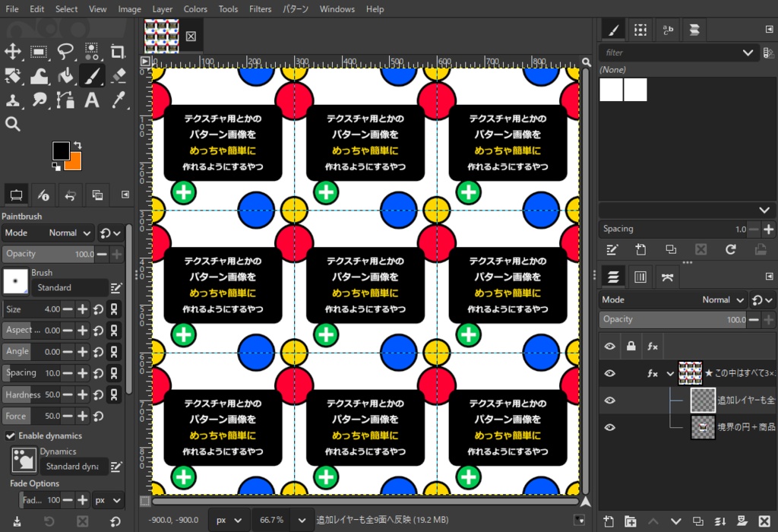
Task: Select the Clone stamp tool
Action: 13,100
